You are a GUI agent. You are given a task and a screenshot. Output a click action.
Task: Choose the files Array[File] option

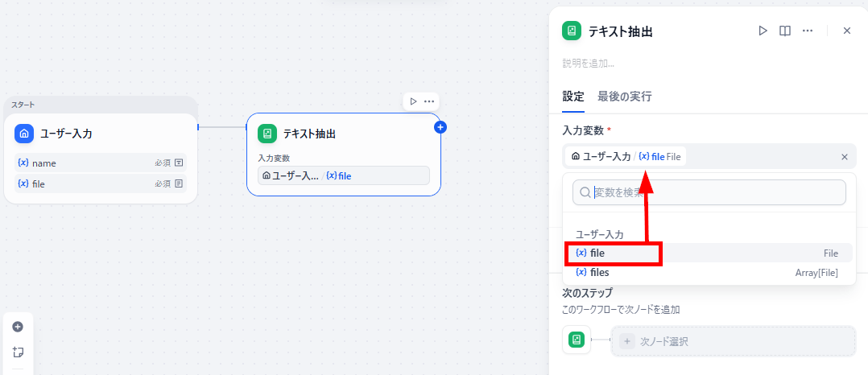pos(709,272)
